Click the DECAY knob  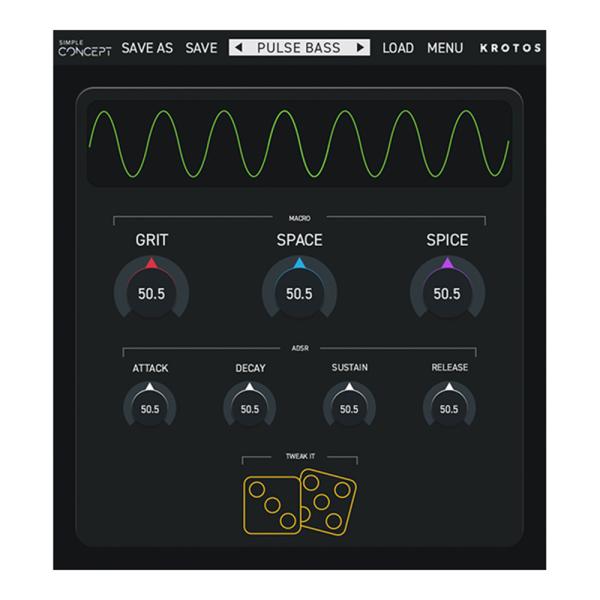pos(250,407)
